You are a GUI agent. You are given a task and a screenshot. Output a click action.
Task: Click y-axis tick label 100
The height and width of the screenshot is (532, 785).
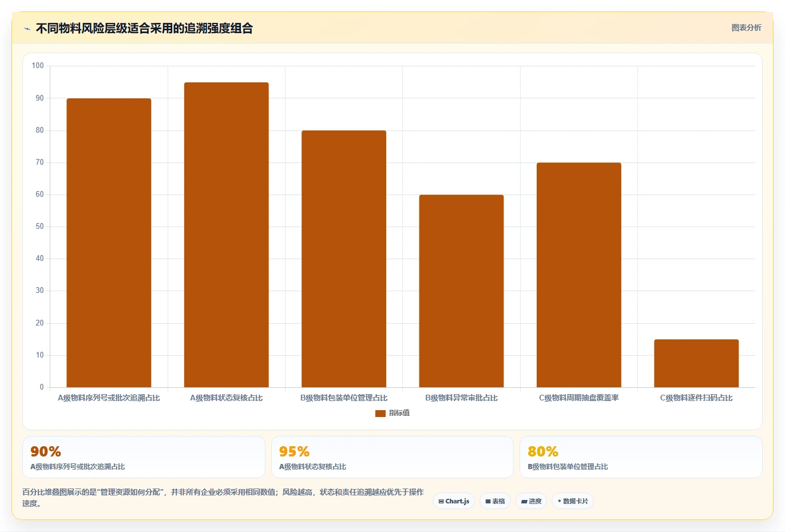point(38,66)
